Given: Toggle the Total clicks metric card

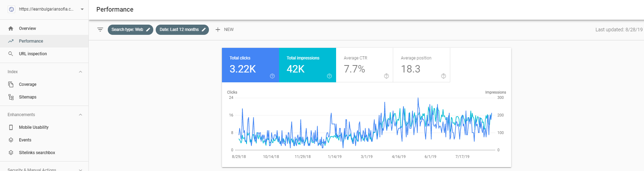Looking at the screenshot, I should (x=250, y=65).
